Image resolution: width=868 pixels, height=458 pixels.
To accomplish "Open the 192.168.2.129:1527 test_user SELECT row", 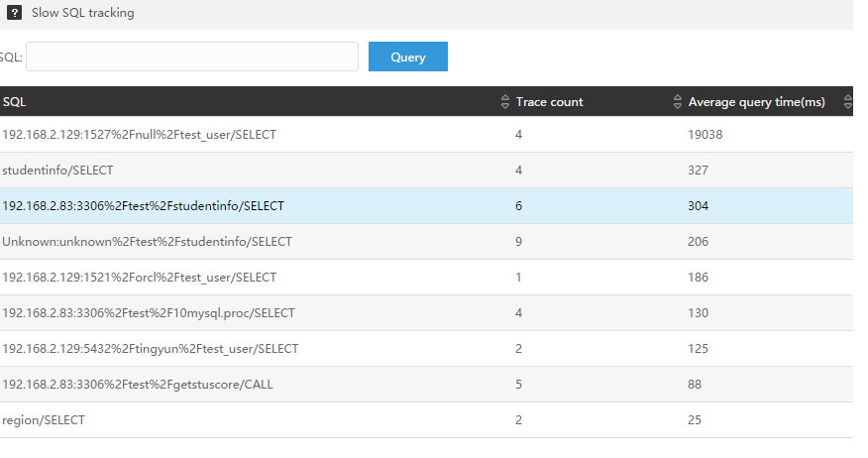I will coord(140,135).
